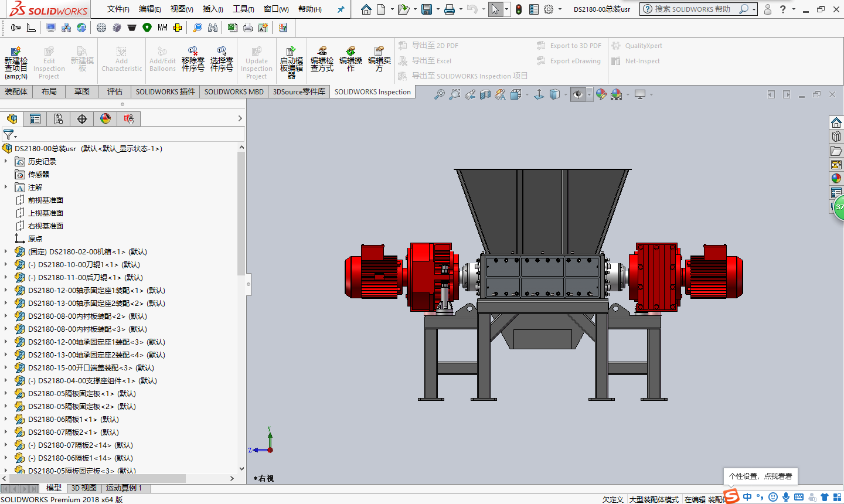This screenshot has width=844, height=504.
Task: Open the Edit Appearance color icon
Action: pyautogui.click(x=601, y=94)
